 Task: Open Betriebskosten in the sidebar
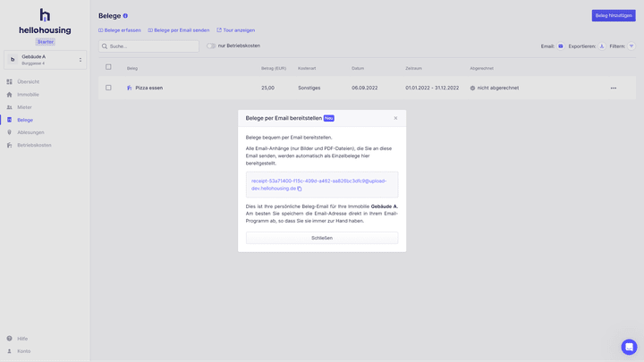[34, 145]
